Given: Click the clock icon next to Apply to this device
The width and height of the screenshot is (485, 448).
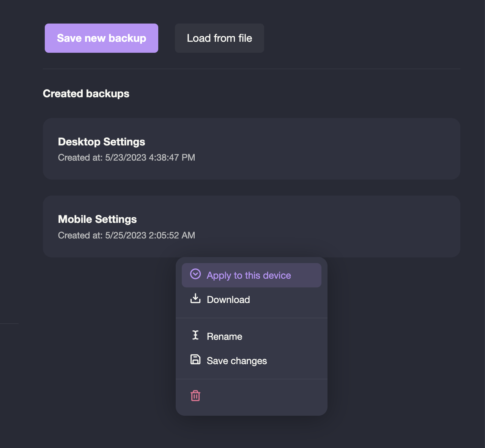Looking at the screenshot, I should tap(195, 274).
